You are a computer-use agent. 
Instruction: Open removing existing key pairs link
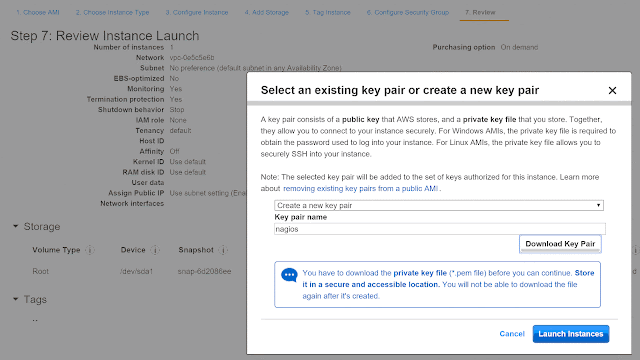(x=360, y=189)
